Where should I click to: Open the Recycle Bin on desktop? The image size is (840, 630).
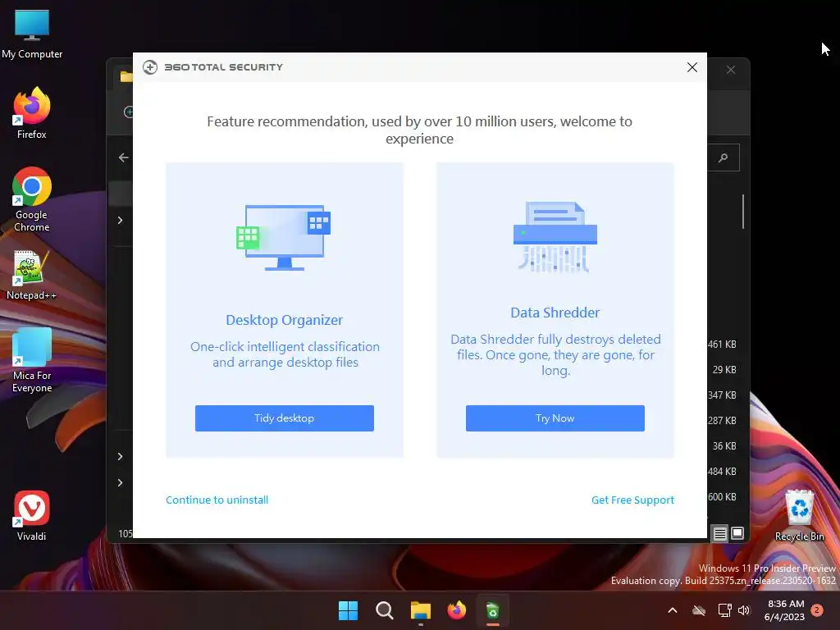coord(799,515)
